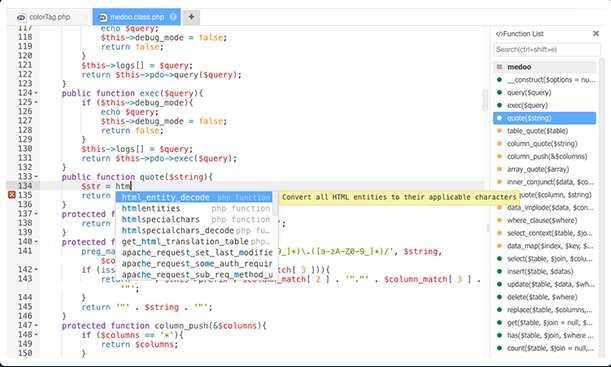Click the error marker on line 135
Image resolution: width=611 pixels, height=367 pixels.
click(12, 195)
